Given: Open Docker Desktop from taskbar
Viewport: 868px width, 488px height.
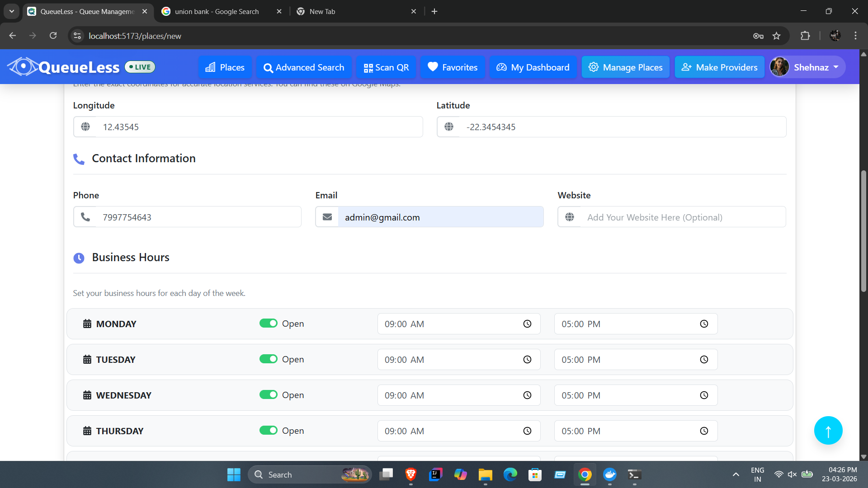Looking at the screenshot, I should [609, 474].
